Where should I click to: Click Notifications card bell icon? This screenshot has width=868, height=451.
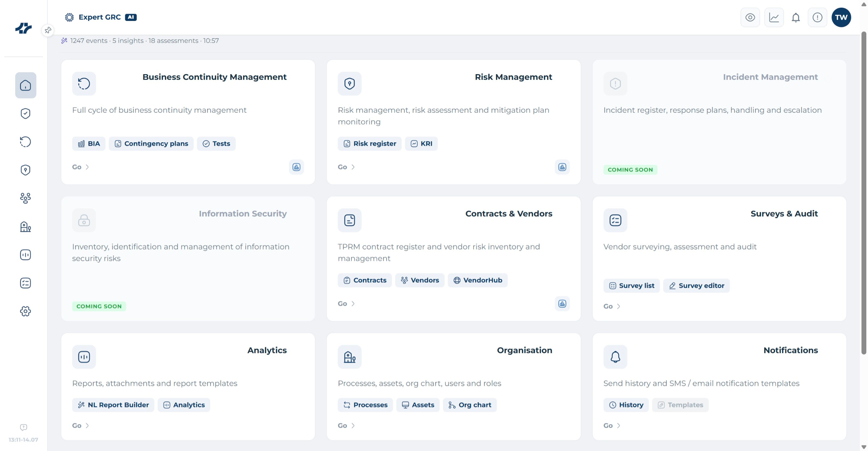click(x=615, y=357)
